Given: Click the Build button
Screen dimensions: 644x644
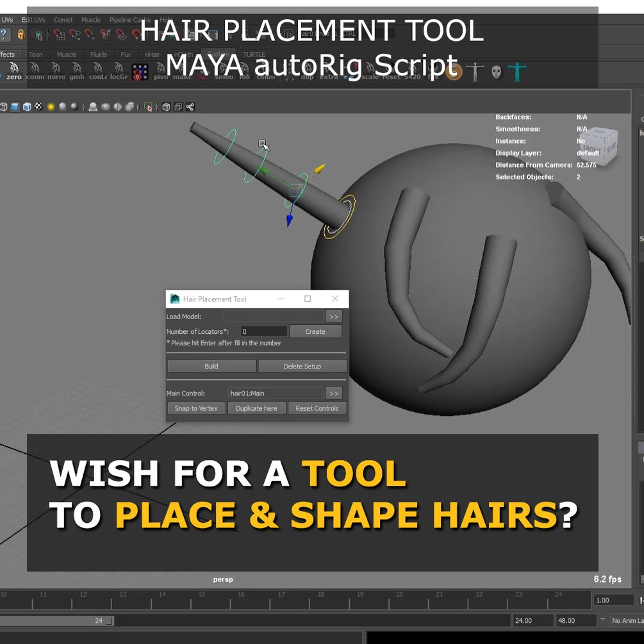Looking at the screenshot, I should [x=211, y=366].
